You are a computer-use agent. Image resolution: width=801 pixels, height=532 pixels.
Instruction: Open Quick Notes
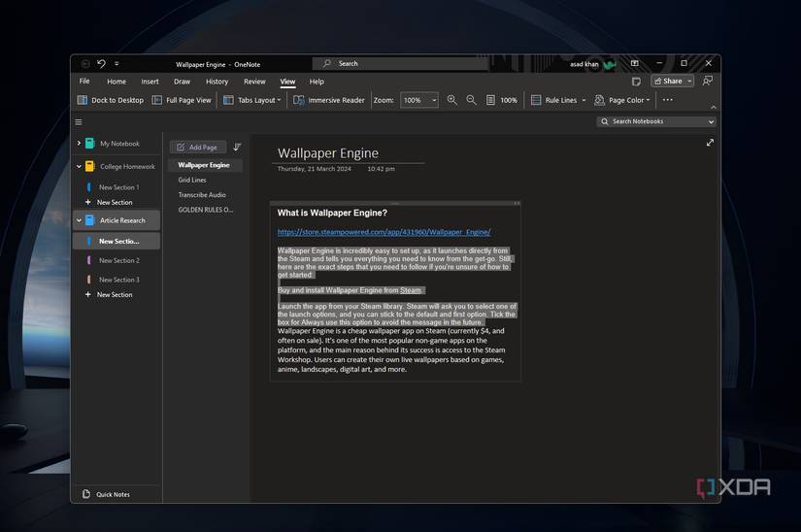pos(106,494)
